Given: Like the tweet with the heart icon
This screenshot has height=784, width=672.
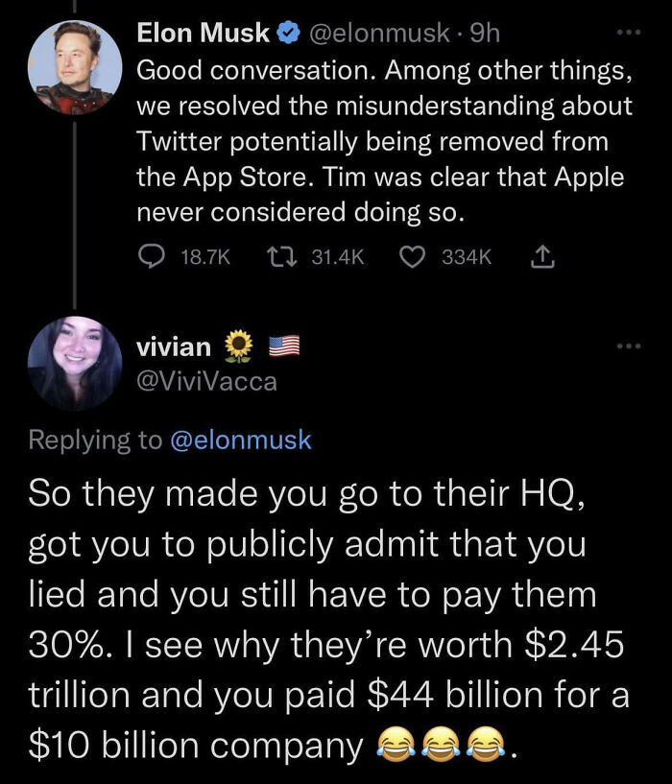Looking at the screenshot, I should (x=412, y=257).
